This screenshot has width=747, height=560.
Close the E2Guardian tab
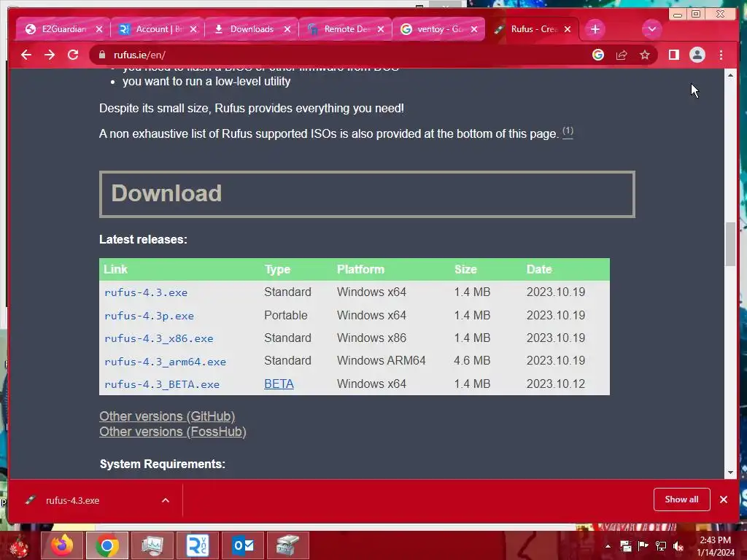[x=99, y=29]
